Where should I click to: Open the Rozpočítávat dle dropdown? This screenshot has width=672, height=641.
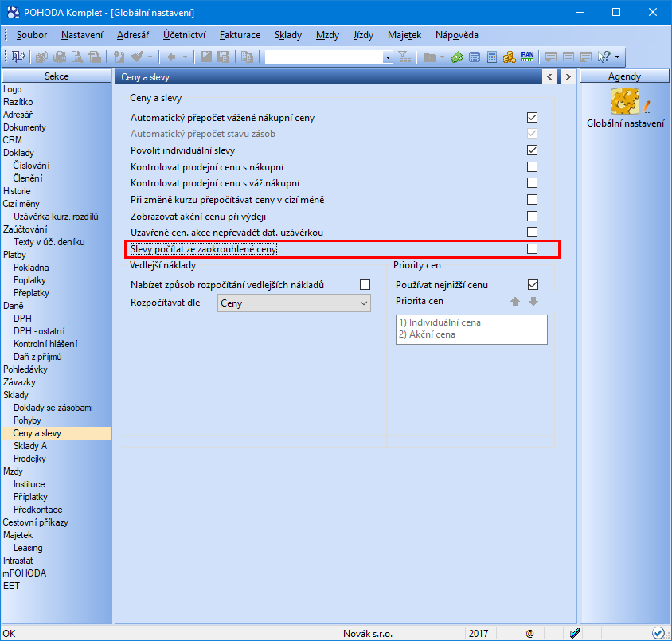[294, 303]
